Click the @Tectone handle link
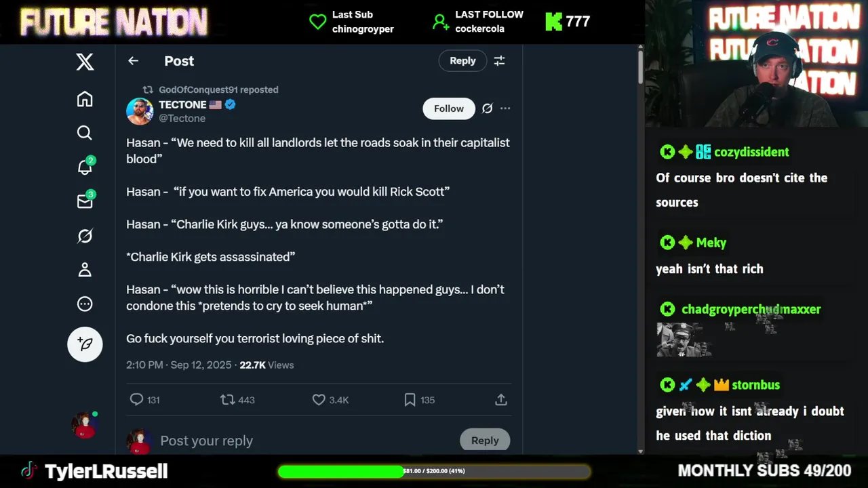The width and height of the screenshot is (868, 488). 182,118
